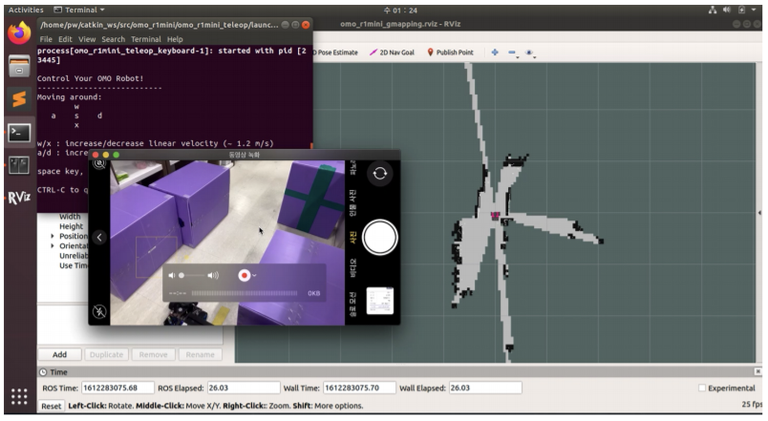Click the Reset button in RViz

(51, 406)
